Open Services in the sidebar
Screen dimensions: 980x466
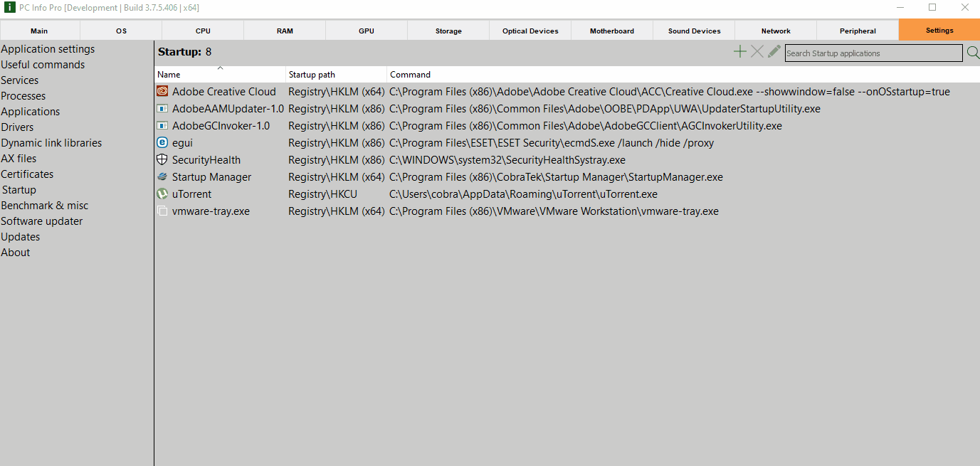point(20,80)
